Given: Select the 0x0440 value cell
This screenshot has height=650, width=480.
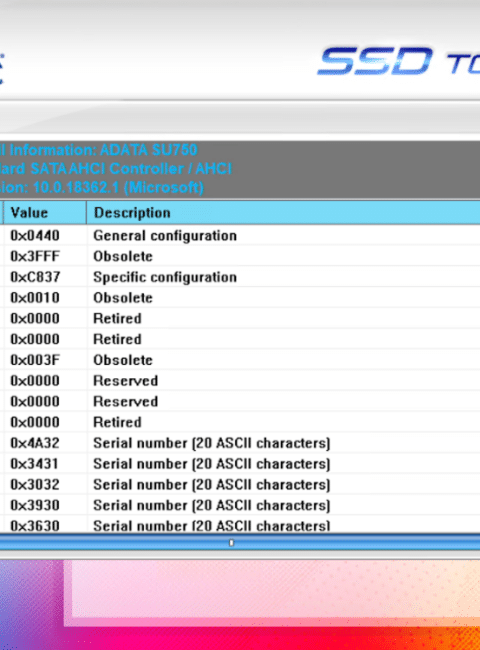Looking at the screenshot, I should click(x=35, y=235).
